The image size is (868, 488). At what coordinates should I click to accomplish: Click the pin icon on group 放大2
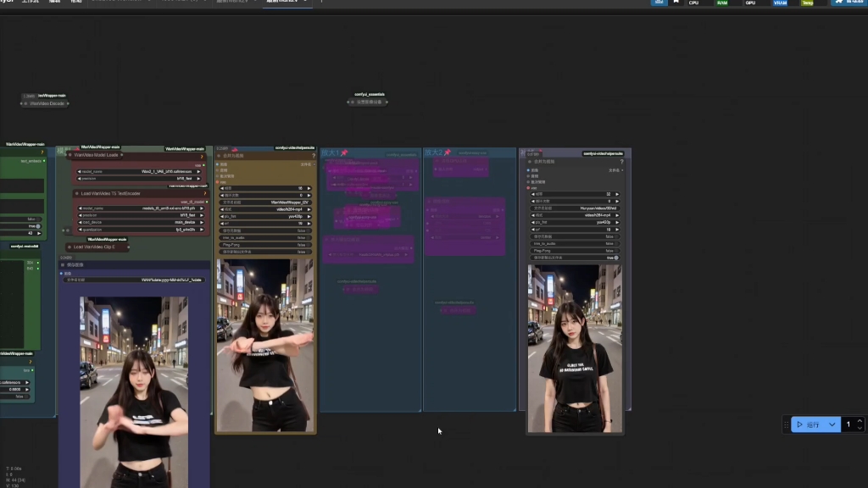447,153
